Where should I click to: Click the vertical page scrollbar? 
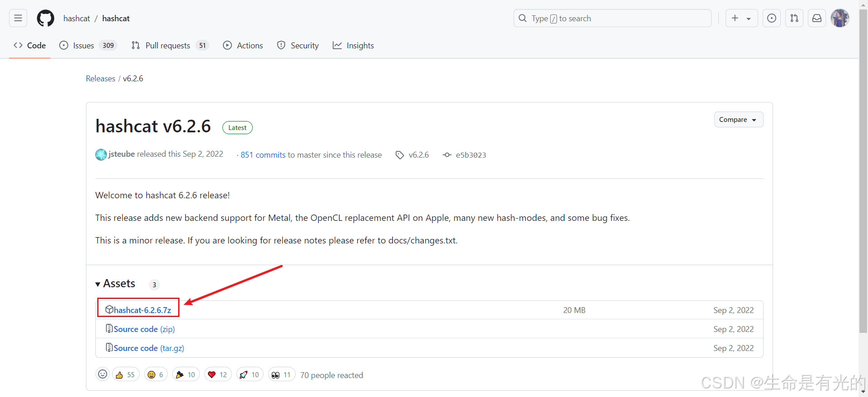click(x=863, y=172)
